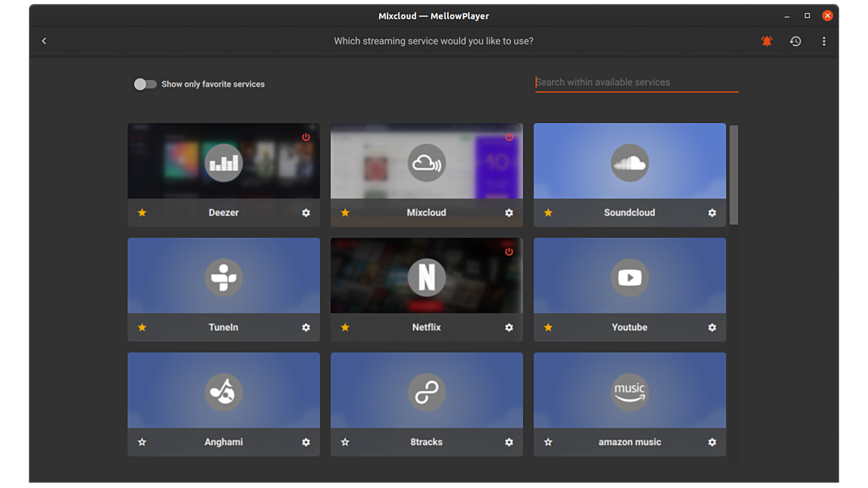Open 8tracks settings gear
Screen dimensions: 868x488
pyautogui.click(x=509, y=442)
